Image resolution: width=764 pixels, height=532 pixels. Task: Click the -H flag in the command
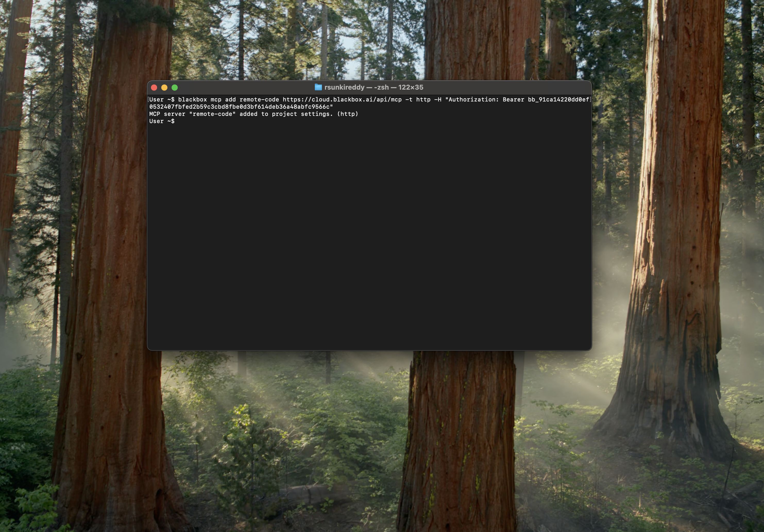438,99
